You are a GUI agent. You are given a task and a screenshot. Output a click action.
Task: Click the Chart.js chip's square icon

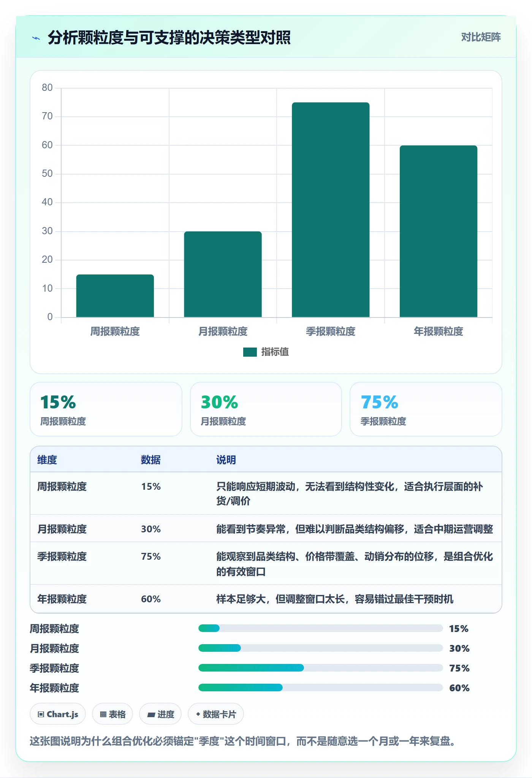(41, 714)
